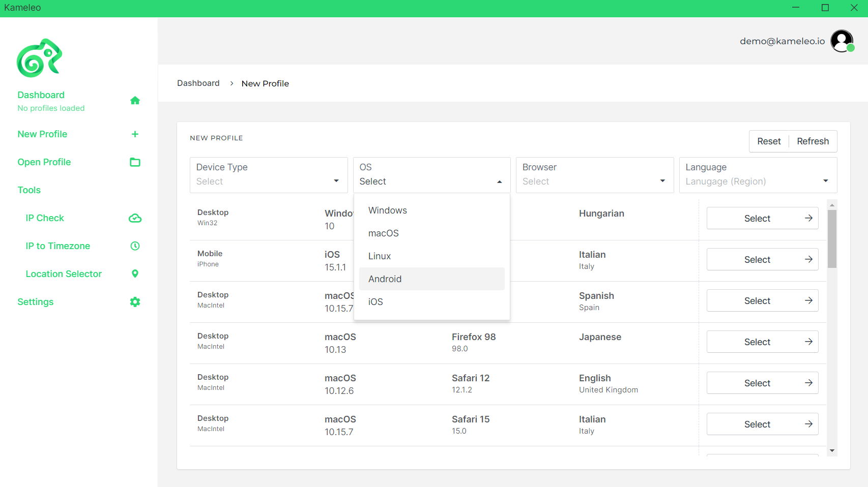Go to Dashboard in the sidebar
Screen dimensions: 868x487
click(x=41, y=95)
